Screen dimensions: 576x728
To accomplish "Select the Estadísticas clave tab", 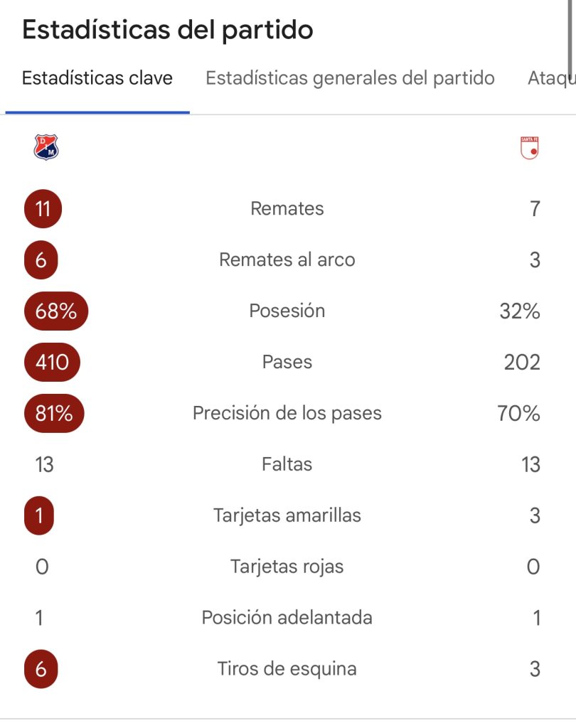I will click(97, 78).
